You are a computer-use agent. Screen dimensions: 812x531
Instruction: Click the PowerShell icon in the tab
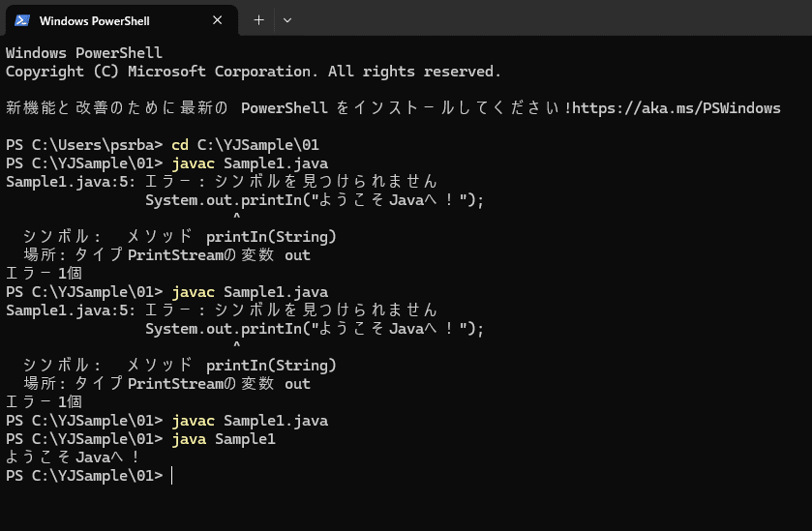pyautogui.click(x=22, y=20)
